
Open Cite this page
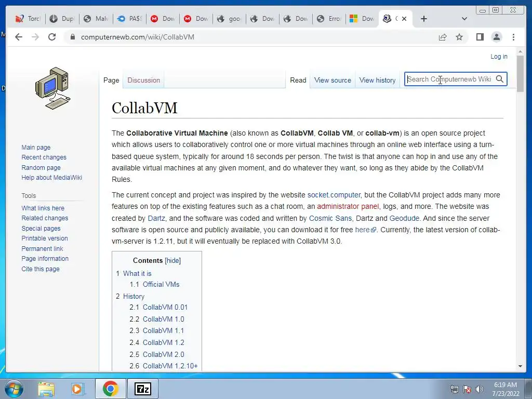point(41,269)
